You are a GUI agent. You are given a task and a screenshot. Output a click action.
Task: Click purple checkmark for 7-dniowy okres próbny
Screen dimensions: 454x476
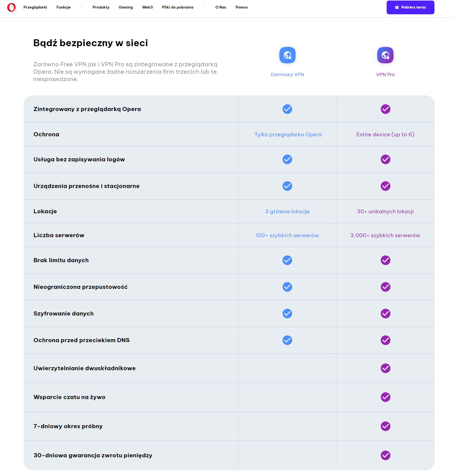(x=386, y=426)
